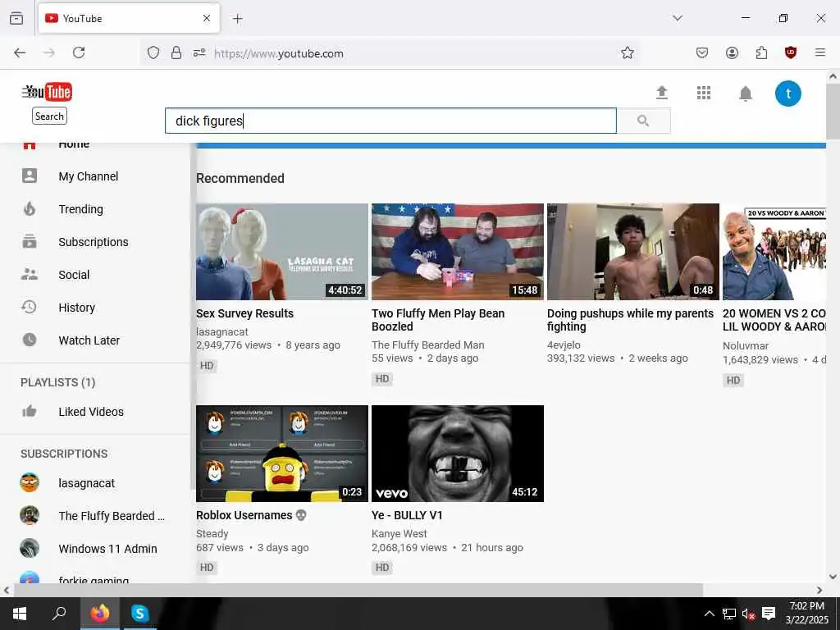
Task: Click the Firefox taskbar icon
Action: pyautogui.click(x=100, y=613)
